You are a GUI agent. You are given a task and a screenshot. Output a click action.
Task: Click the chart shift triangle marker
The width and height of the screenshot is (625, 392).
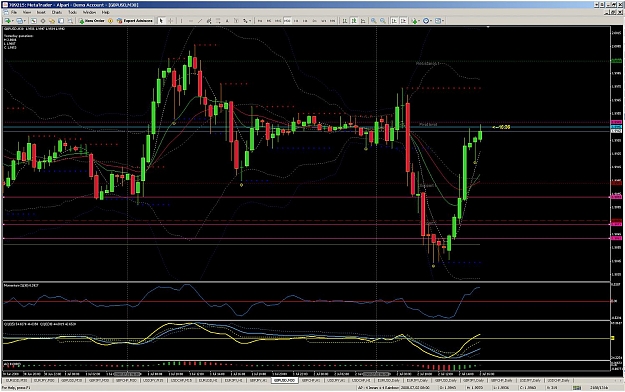(x=488, y=27)
